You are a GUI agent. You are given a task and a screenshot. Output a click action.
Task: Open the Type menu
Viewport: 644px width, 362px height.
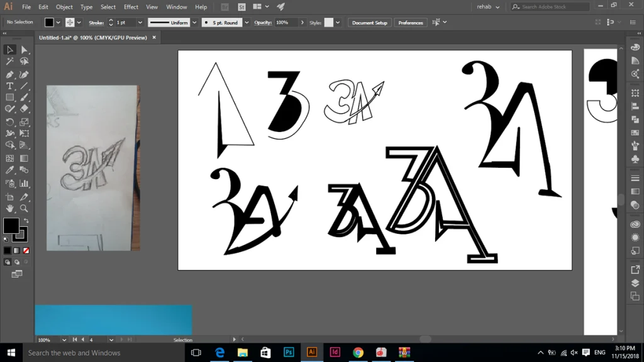pos(86,7)
